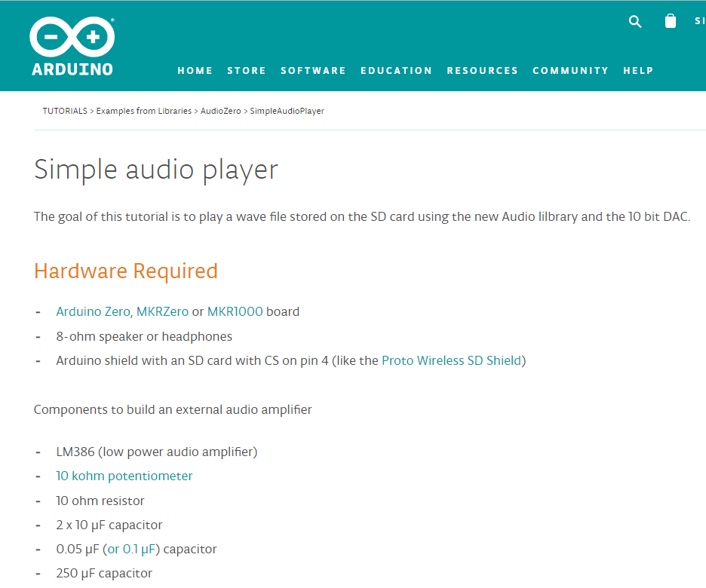Open the SOFTWARE menu item
This screenshot has height=588, width=706.
[313, 71]
